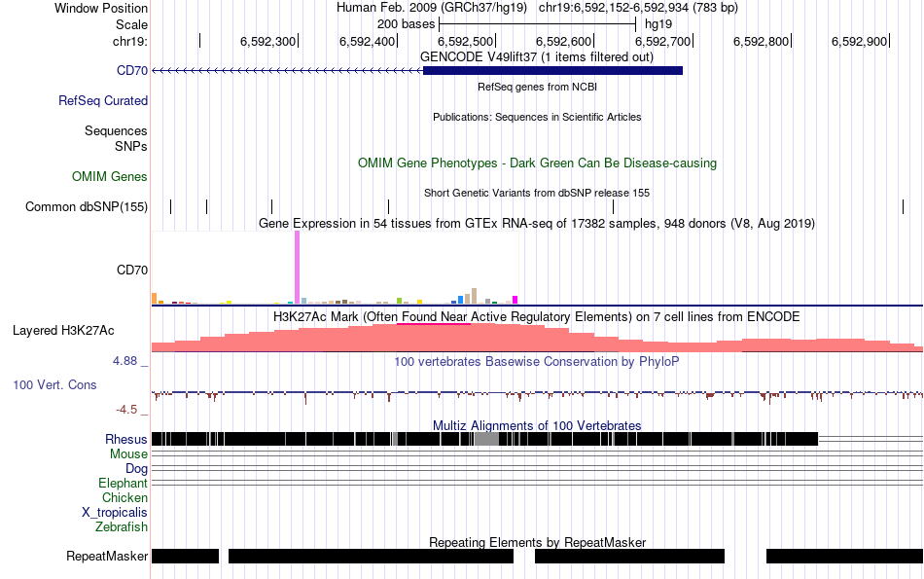Click the CD70 gene track label

point(132,71)
